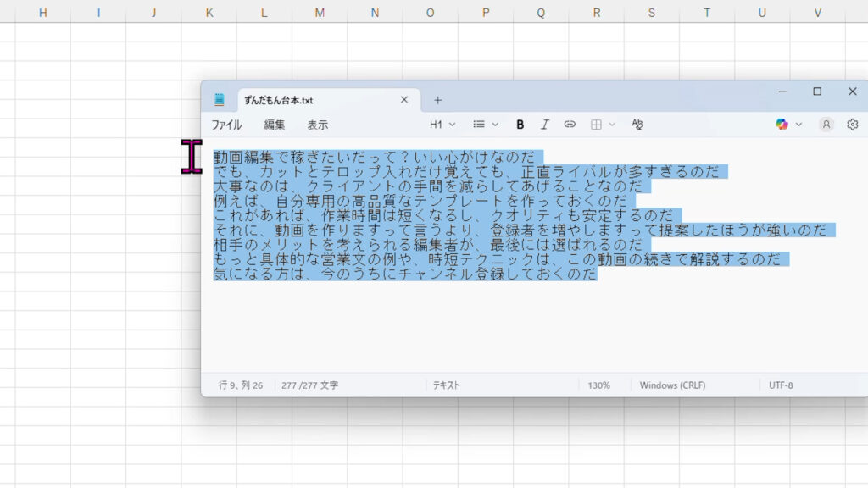Click the UTF-8 encoding indicator
This screenshot has width=868, height=488.
tap(781, 385)
